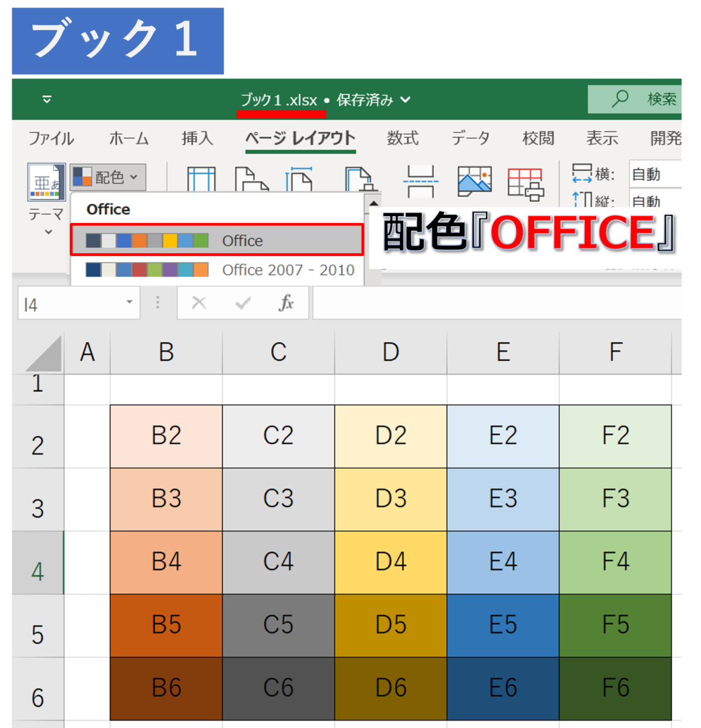
Task: Click cell B5
Action: pos(166,625)
